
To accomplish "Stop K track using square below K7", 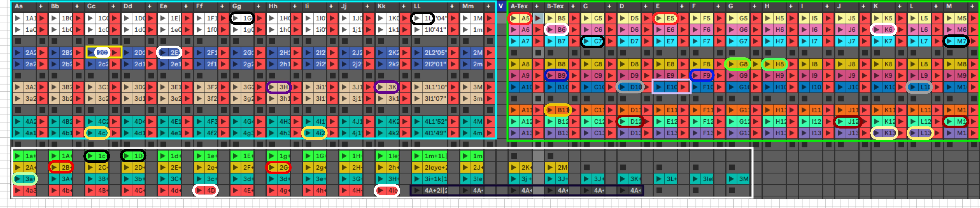I will tap(877, 52).
